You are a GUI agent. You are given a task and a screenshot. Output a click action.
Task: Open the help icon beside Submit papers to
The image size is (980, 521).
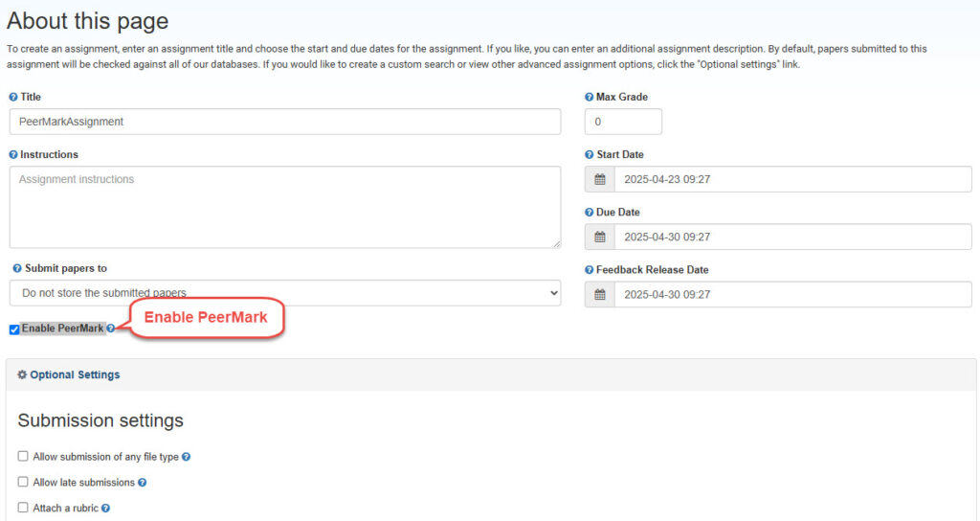pyautogui.click(x=17, y=268)
